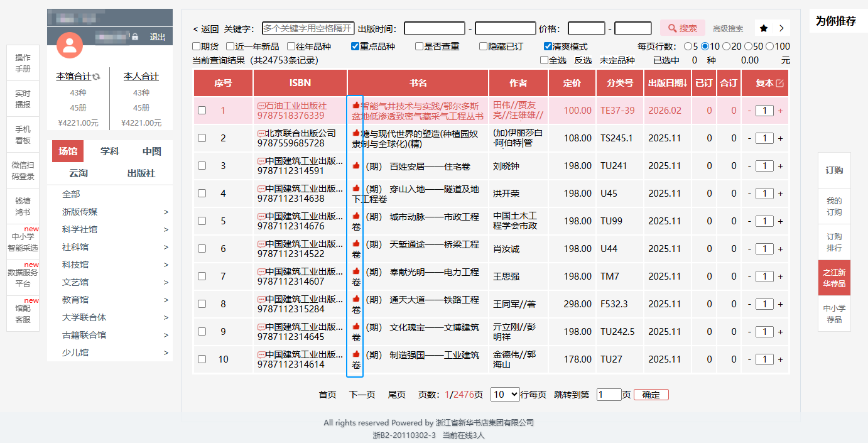Image resolution: width=868 pixels, height=443 pixels.
Task: Click comment icon before 石油工业出版社
Action: [261, 106]
